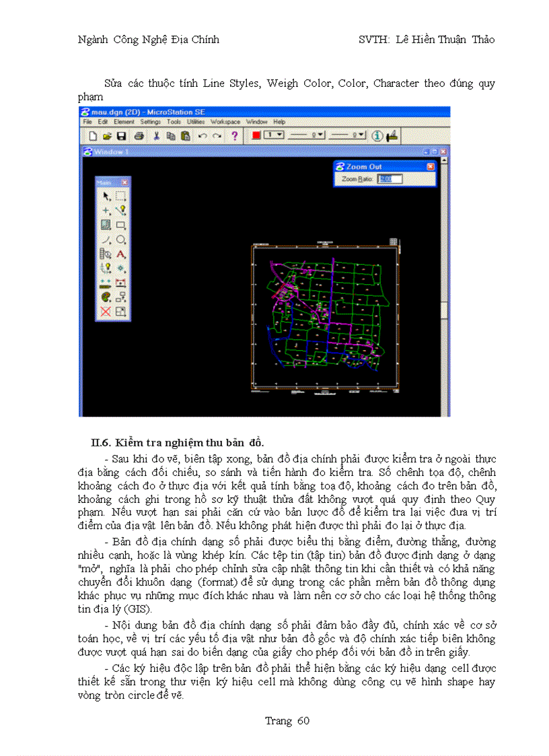Pick the Place Circle tool
The width and height of the screenshot is (549, 756).
tap(120, 240)
